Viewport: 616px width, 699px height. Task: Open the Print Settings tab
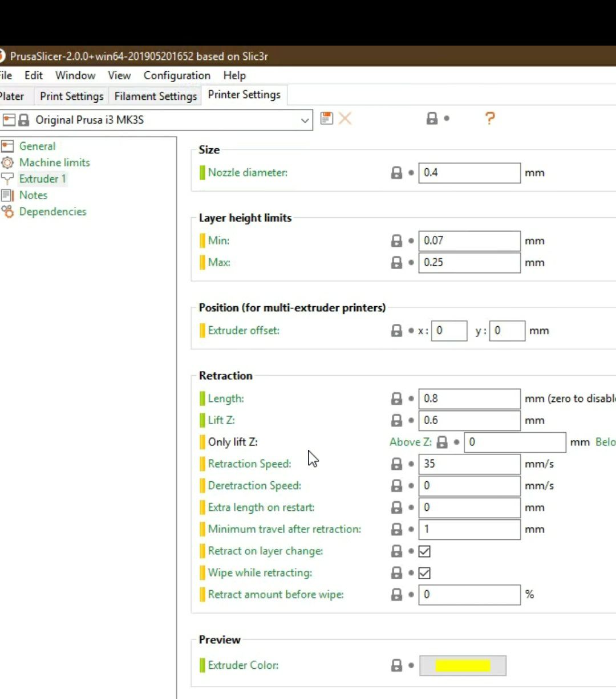click(x=71, y=96)
